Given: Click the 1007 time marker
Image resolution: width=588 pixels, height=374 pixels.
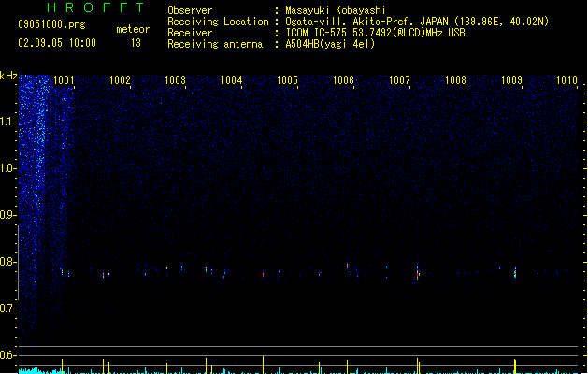Looking at the screenshot, I should [399, 80].
